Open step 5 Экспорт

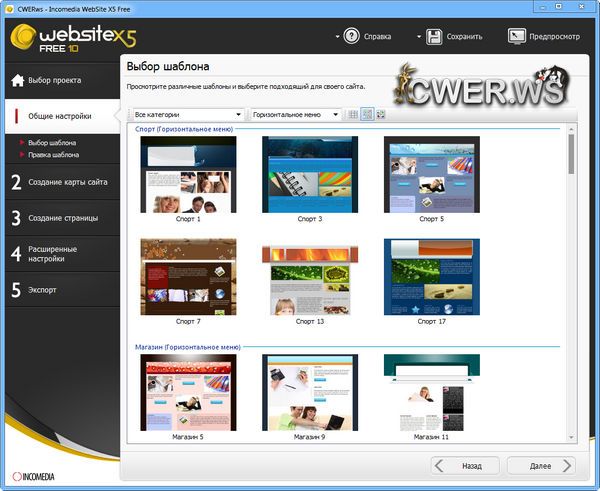click(62, 290)
